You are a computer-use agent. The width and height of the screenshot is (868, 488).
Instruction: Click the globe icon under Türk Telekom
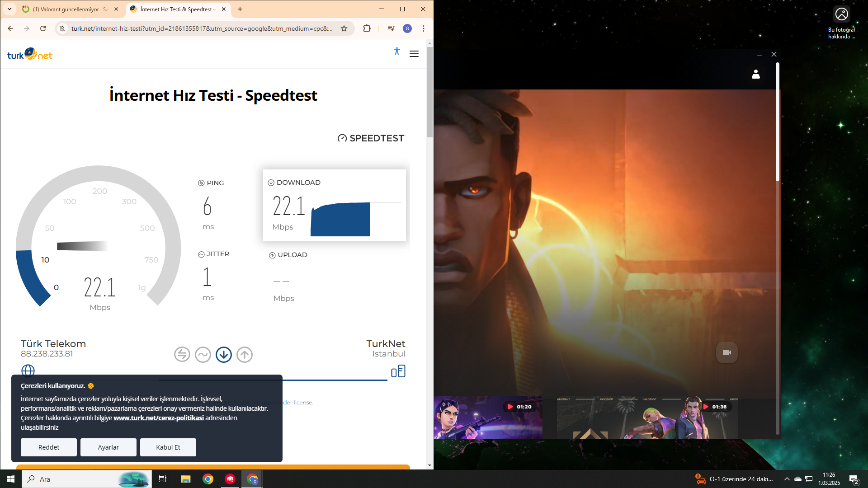(28, 371)
